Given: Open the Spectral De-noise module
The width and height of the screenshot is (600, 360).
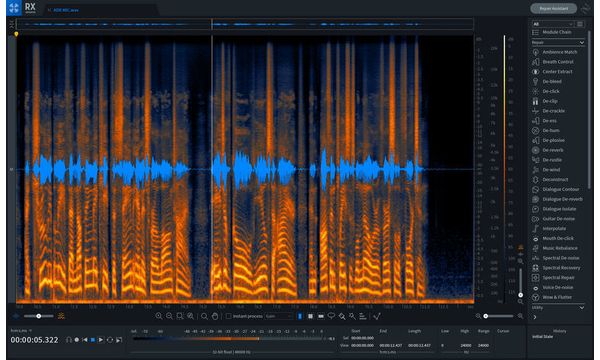Looking at the screenshot, I should [x=556, y=258].
